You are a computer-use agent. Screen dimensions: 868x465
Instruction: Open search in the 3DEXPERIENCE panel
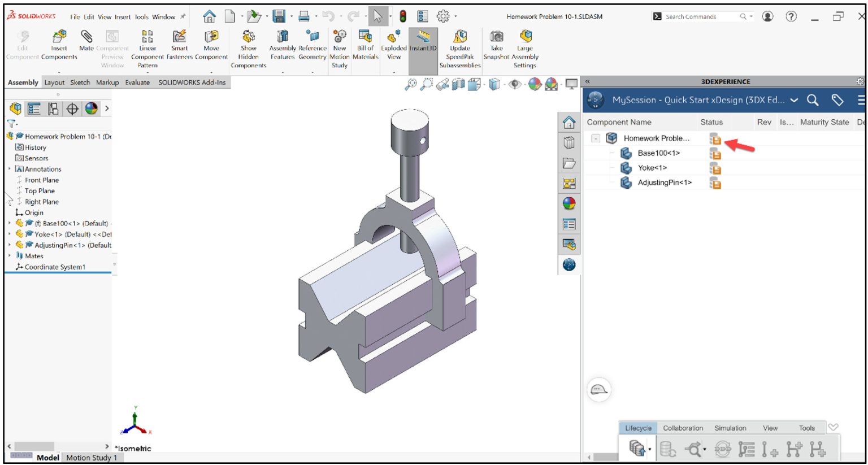pyautogui.click(x=812, y=100)
